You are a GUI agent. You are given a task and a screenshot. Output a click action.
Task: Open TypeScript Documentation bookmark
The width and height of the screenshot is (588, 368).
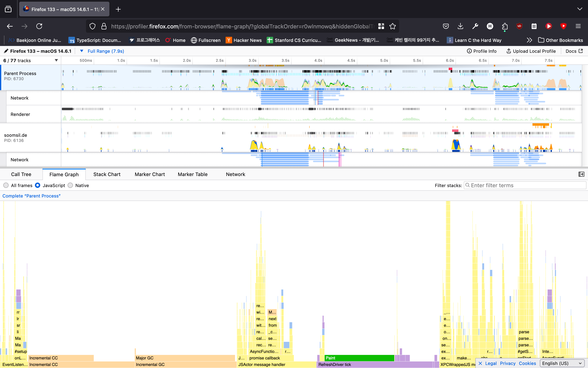(x=95, y=40)
